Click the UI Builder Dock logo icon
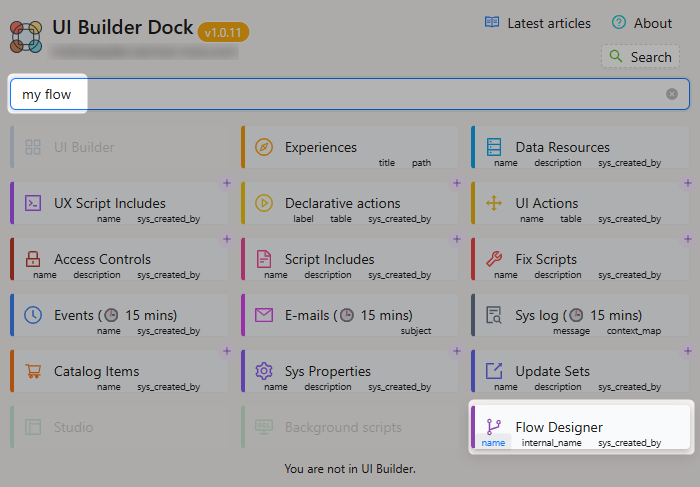The height and width of the screenshot is (487, 700). tap(26, 35)
